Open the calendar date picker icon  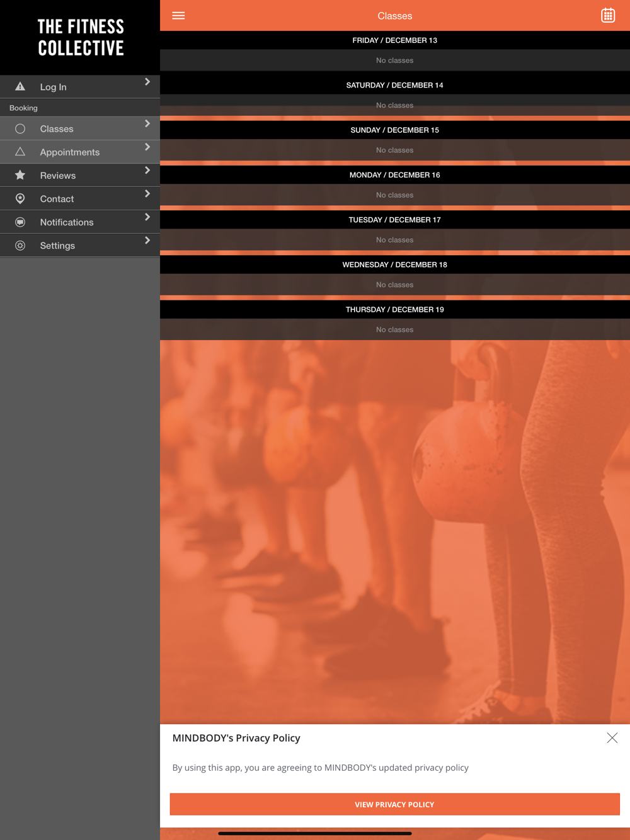tap(608, 16)
